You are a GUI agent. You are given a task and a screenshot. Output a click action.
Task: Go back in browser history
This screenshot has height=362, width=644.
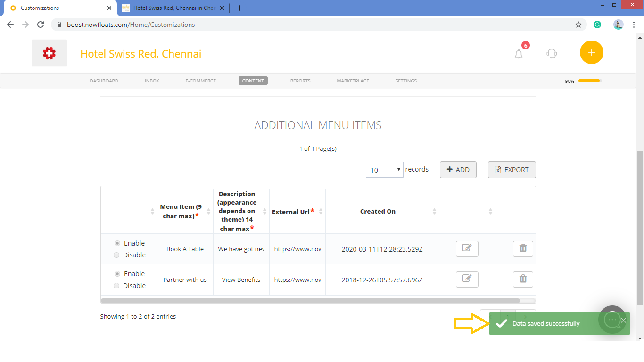coord(10,25)
